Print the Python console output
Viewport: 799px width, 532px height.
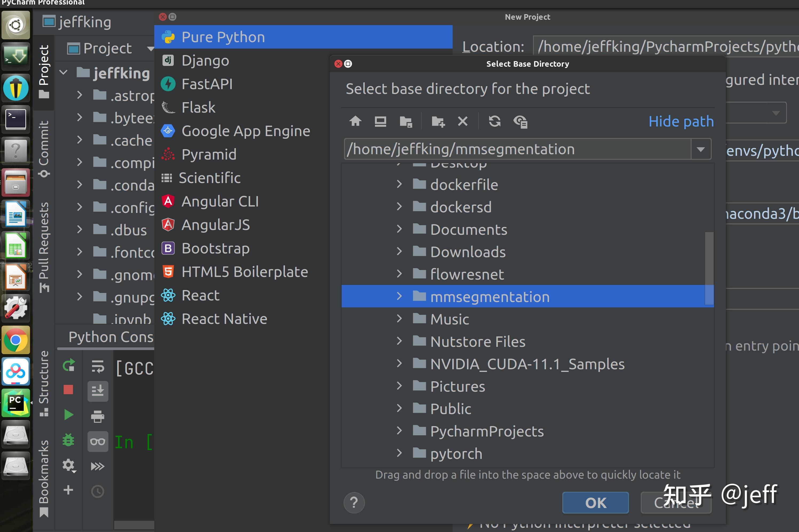click(98, 416)
